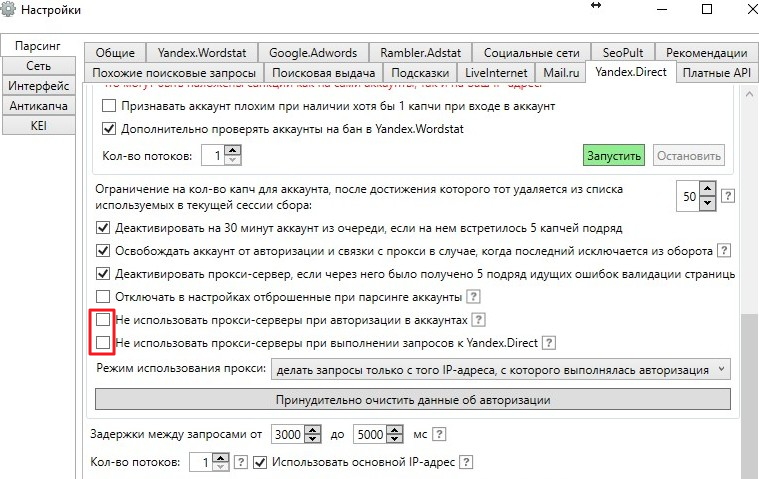This screenshot has height=479, width=759.
Task: Toggle 'Освобождать аккаунт от авторизации' checkbox
Action: click(103, 251)
